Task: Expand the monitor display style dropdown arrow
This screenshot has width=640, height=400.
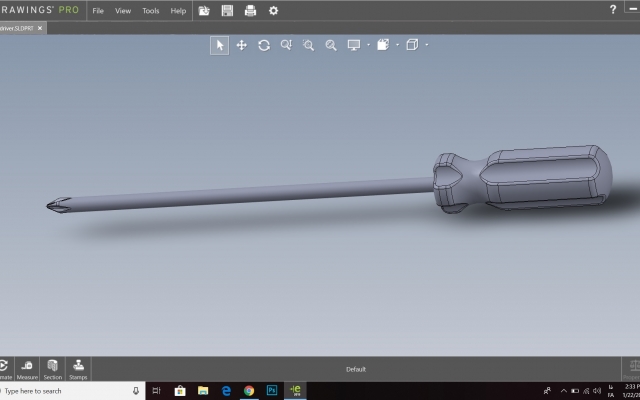Action: pyautogui.click(x=368, y=45)
